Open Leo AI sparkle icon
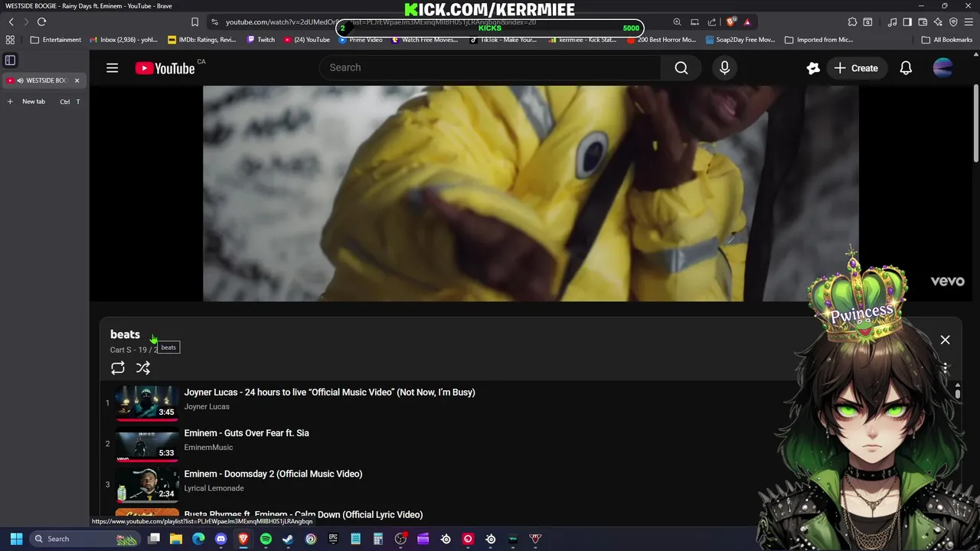 [938, 22]
